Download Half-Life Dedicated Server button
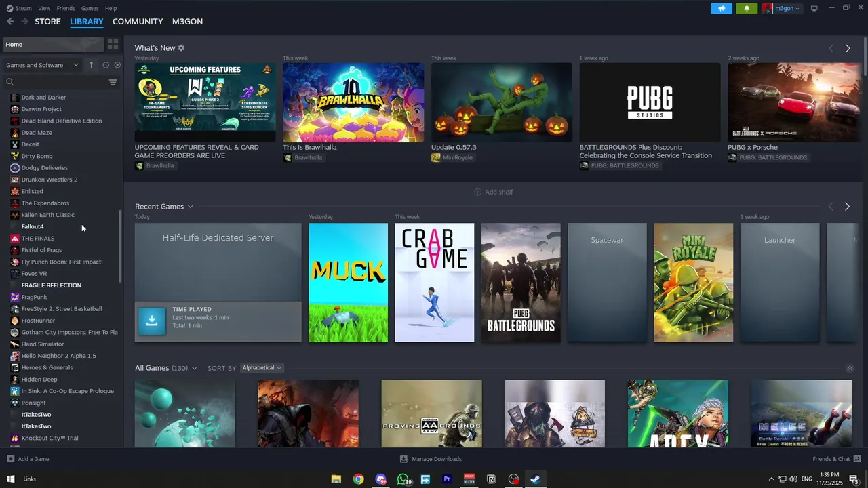This screenshot has width=868, height=488. click(152, 321)
